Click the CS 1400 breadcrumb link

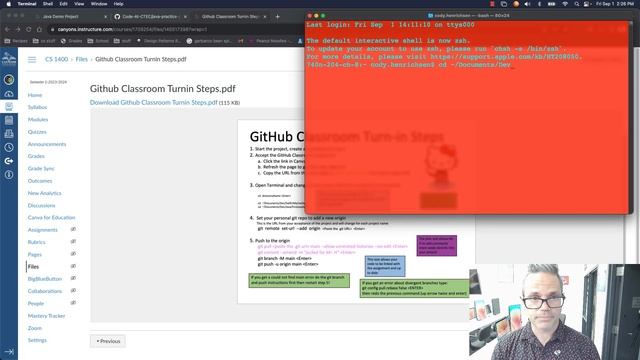click(56, 59)
